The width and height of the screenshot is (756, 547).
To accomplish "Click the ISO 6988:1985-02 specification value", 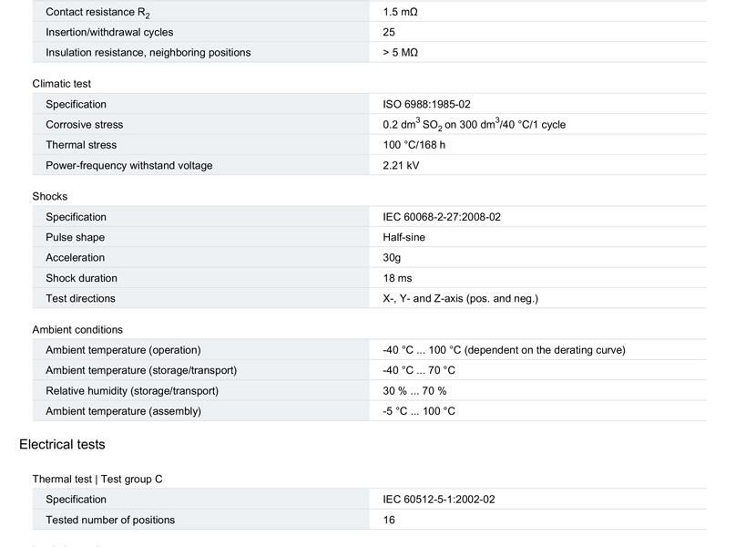I will [x=426, y=105].
